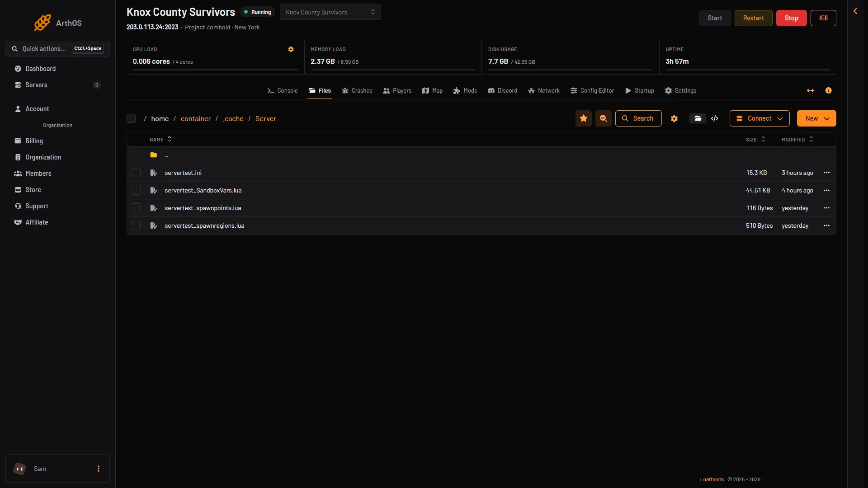Open the Billing sidebar item
This screenshot has width=868, height=488.
click(57, 141)
